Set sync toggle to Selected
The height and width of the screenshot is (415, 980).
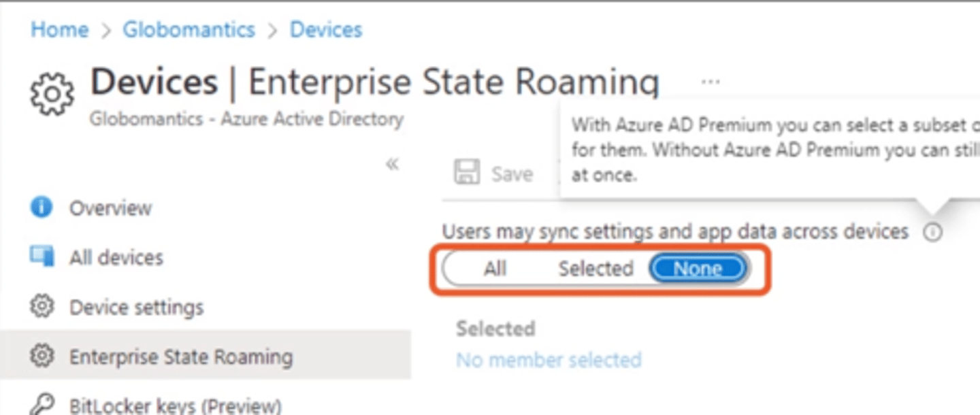595,269
